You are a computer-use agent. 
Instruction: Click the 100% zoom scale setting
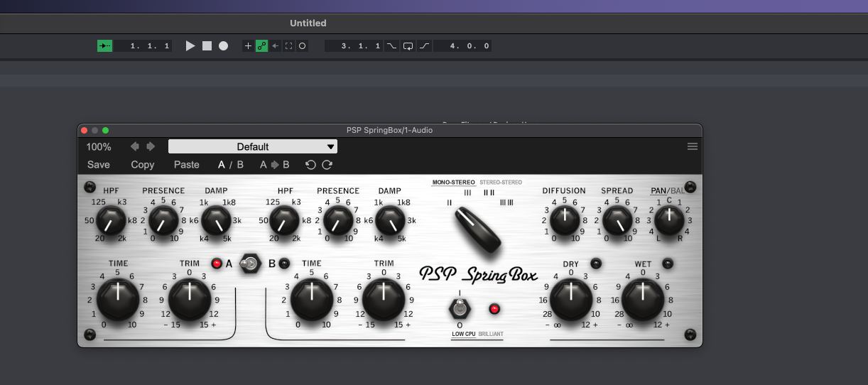point(99,147)
